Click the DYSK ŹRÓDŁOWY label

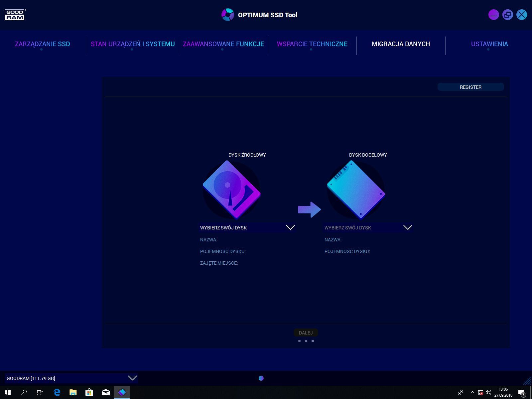click(x=247, y=155)
